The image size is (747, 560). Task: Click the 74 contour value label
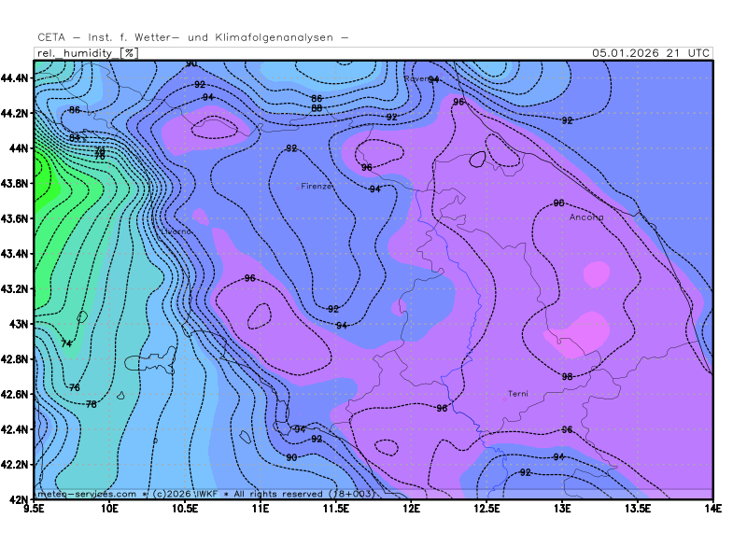pyautogui.click(x=66, y=344)
